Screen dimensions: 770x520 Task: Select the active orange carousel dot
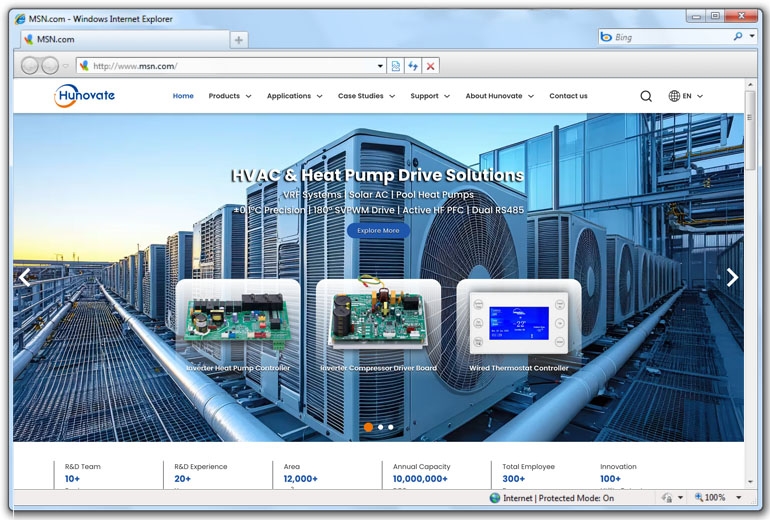click(368, 427)
